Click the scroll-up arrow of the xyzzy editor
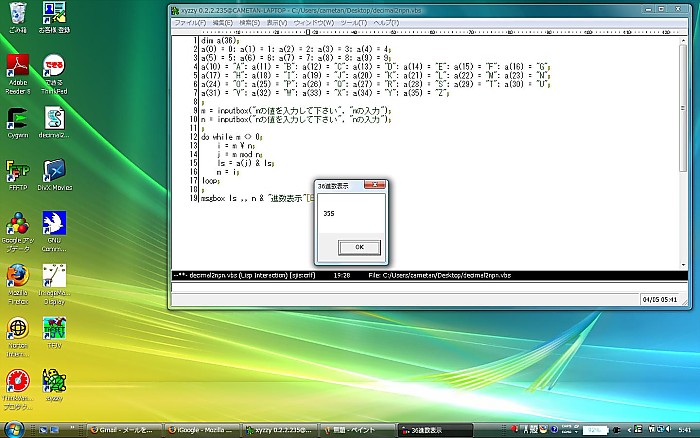The image size is (700, 438). (683, 41)
